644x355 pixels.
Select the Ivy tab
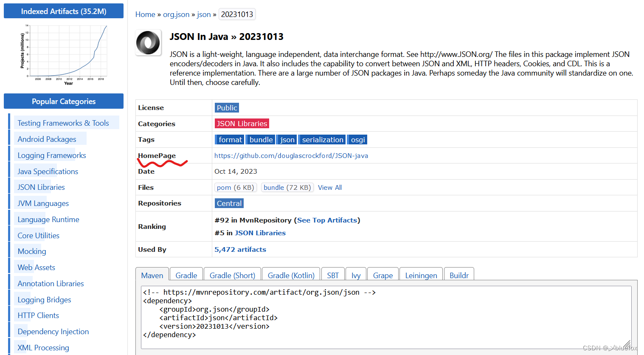click(x=356, y=275)
